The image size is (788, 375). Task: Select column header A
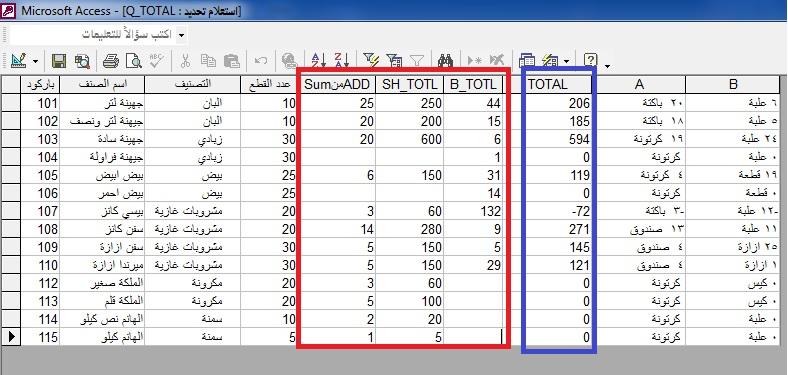click(x=639, y=84)
